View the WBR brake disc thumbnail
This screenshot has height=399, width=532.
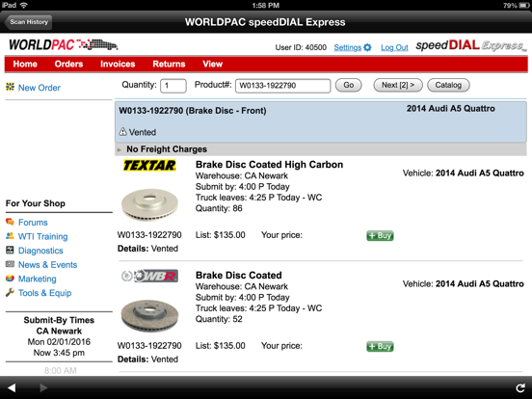point(149,315)
